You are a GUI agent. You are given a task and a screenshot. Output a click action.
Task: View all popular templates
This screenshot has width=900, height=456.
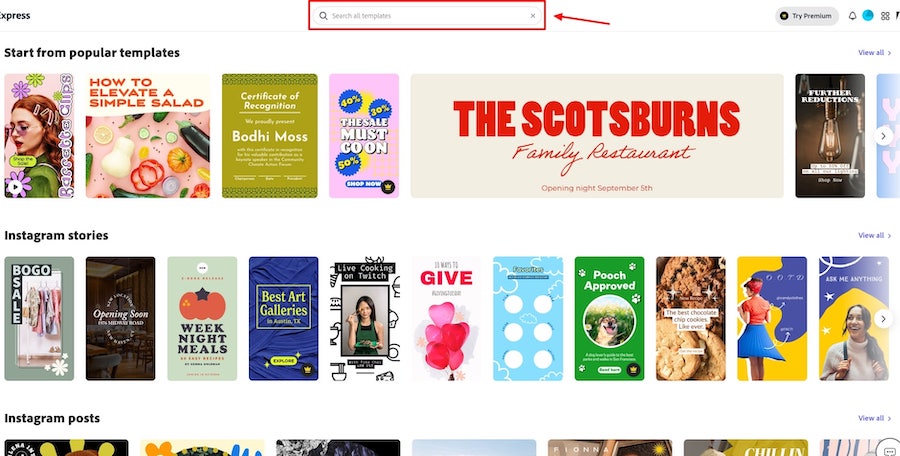pyautogui.click(x=874, y=53)
